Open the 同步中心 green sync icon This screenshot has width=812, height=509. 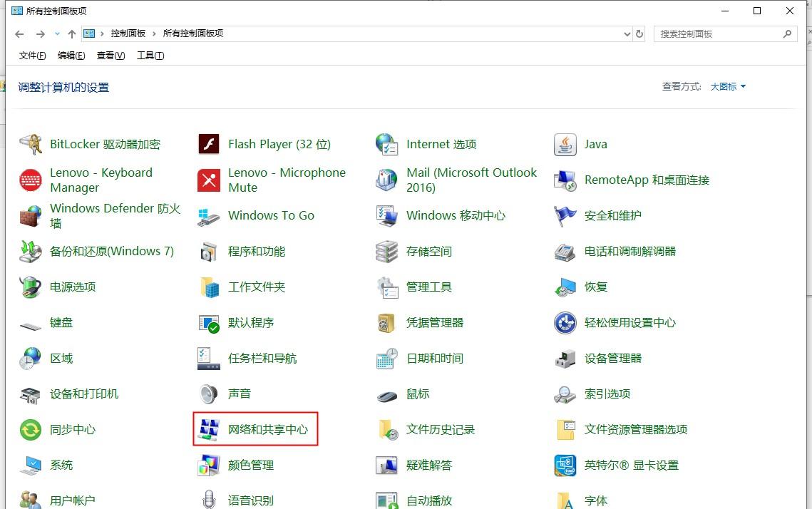tap(31, 430)
